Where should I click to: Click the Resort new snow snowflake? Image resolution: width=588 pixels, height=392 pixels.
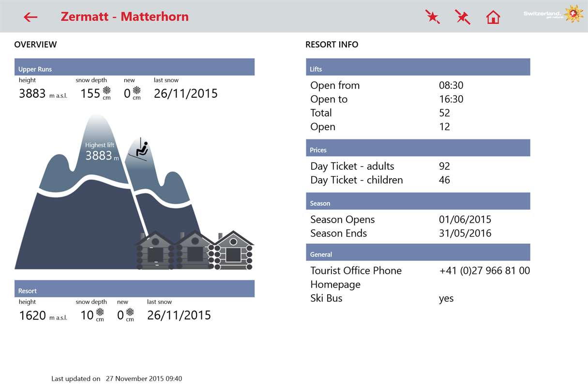tap(130, 312)
